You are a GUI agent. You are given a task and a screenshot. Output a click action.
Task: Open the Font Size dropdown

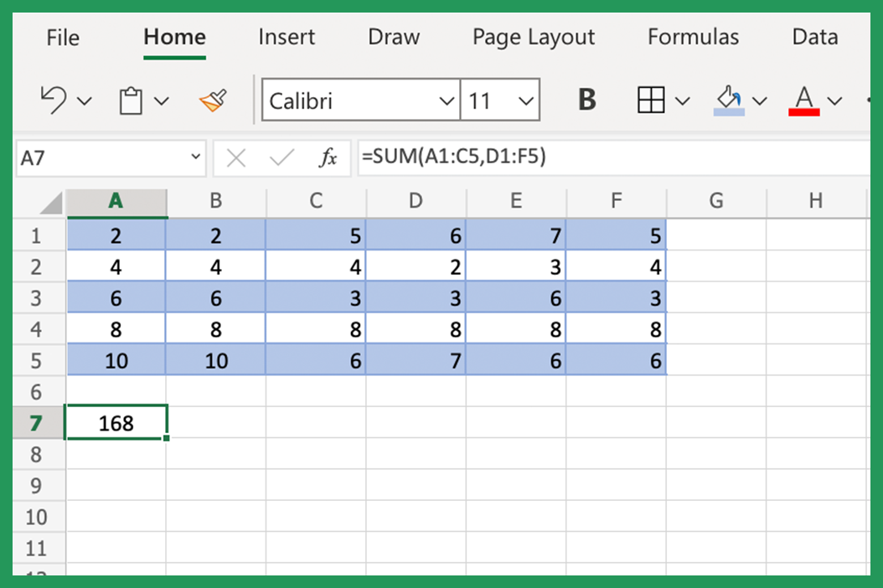pyautogui.click(x=528, y=100)
